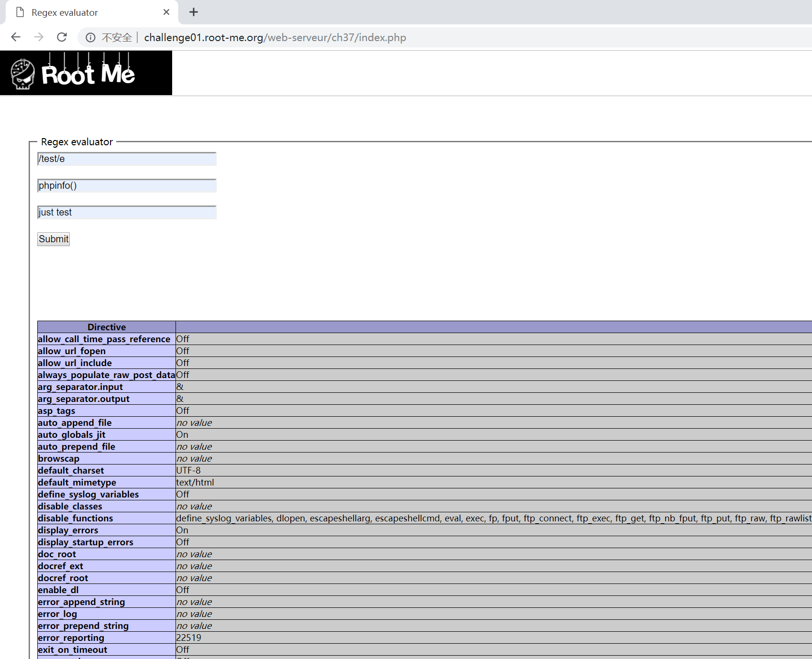
Task: Click the arg_separator.output directive
Action: coord(84,399)
